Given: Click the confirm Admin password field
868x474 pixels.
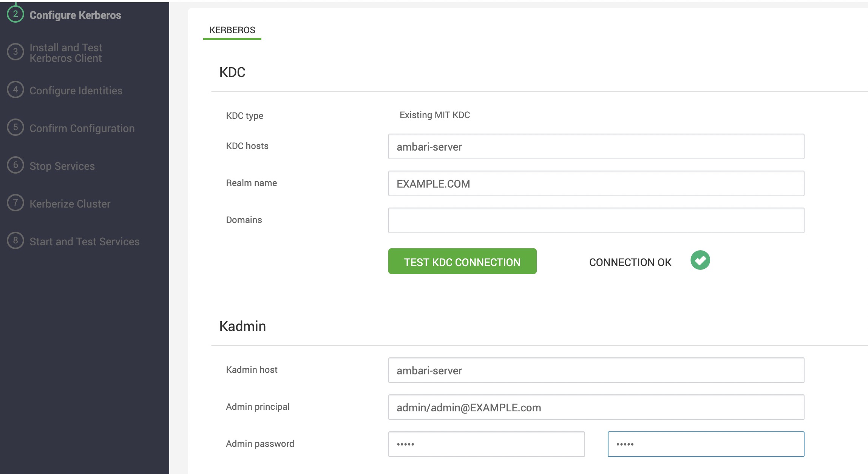Looking at the screenshot, I should point(705,444).
